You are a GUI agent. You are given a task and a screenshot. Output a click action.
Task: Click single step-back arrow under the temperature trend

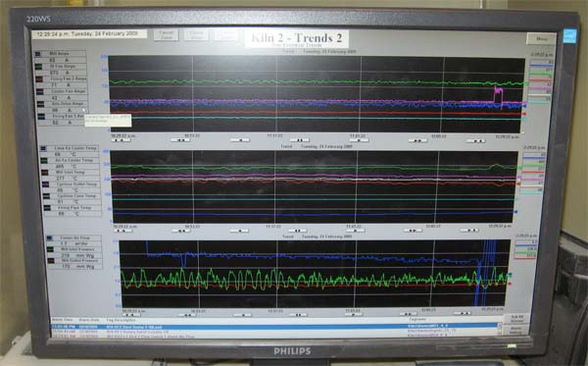click(240, 231)
